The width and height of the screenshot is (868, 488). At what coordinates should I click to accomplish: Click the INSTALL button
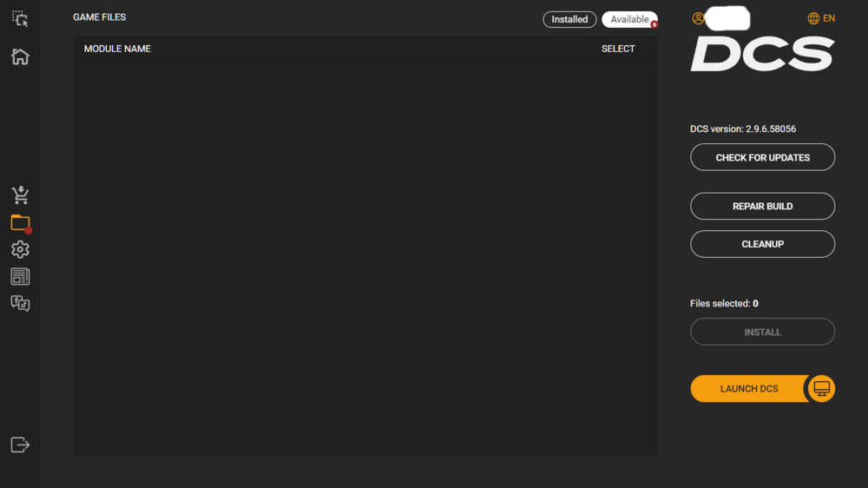click(762, 332)
